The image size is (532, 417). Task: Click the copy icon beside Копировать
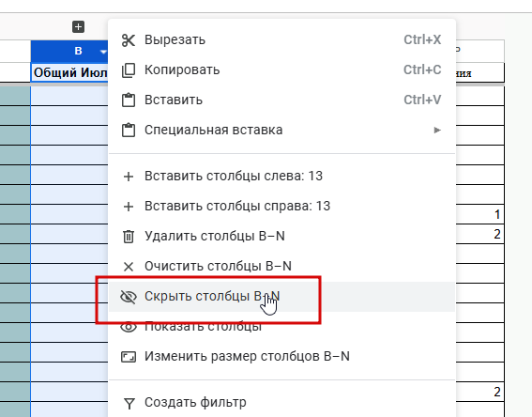click(129, 70)
